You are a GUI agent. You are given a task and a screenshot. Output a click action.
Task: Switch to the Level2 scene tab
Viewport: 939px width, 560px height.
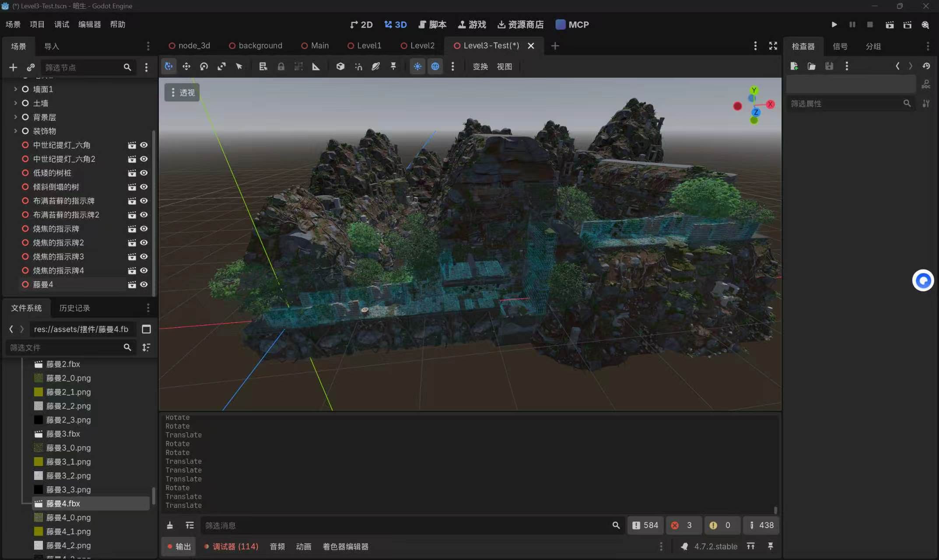(x=417, y=45)
